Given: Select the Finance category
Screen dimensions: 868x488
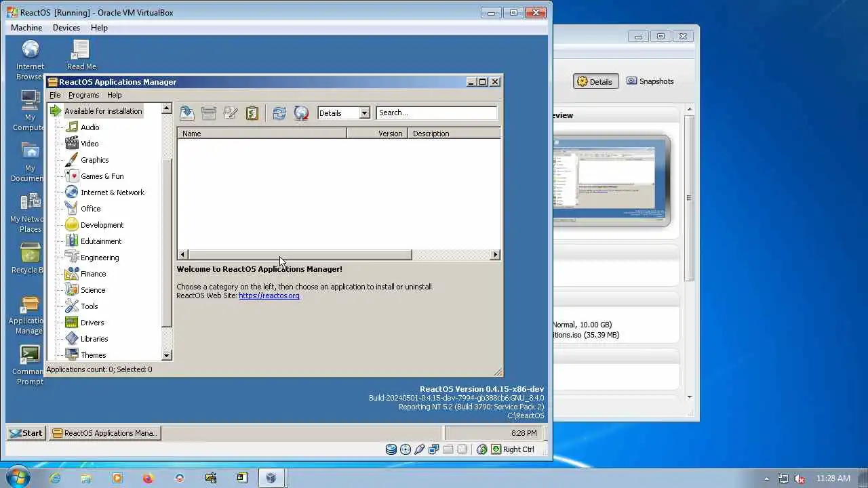Looking at the screenshot, I should click(x=93, y=274).
